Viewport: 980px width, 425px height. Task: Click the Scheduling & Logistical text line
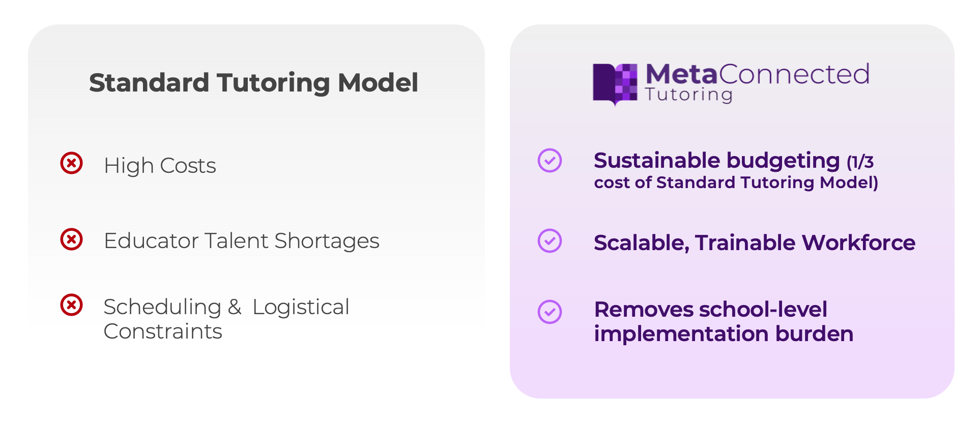click(226, 307)
